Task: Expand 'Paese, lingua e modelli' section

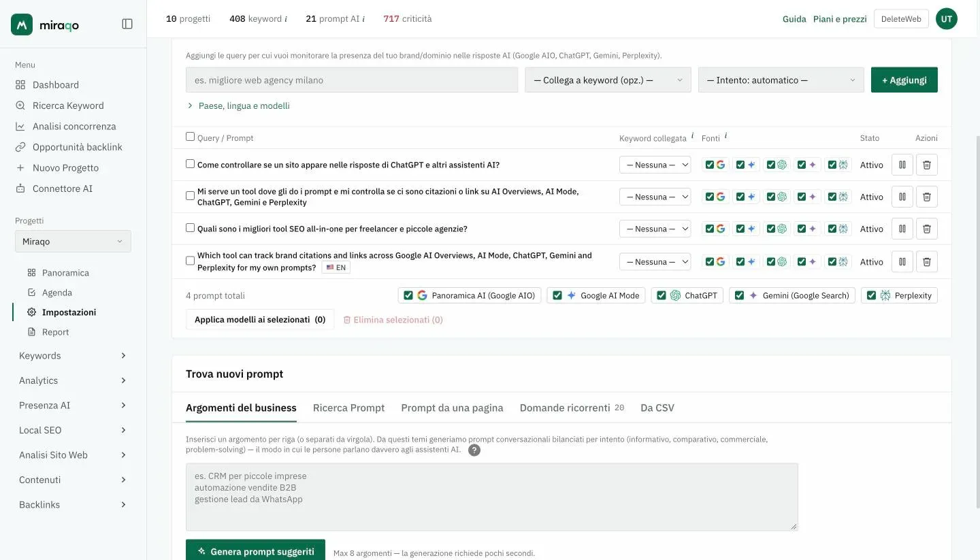Action: pos(238,106)
